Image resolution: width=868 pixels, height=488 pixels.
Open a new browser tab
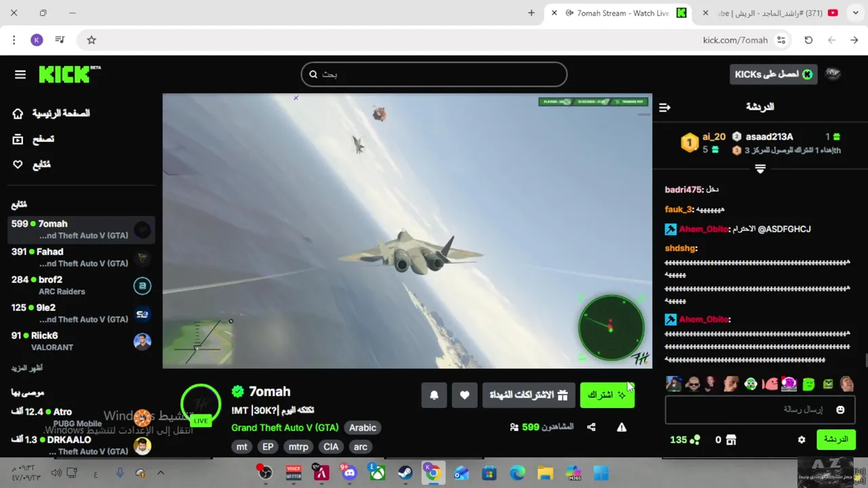[531, 13]
